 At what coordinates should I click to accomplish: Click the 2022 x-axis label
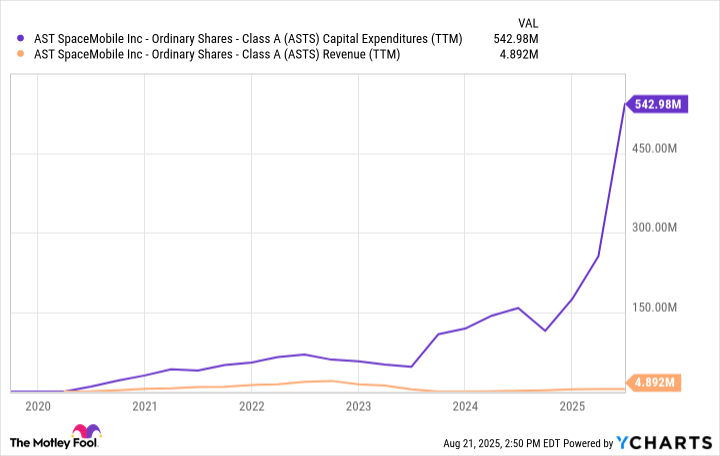[x=252, y=406]
